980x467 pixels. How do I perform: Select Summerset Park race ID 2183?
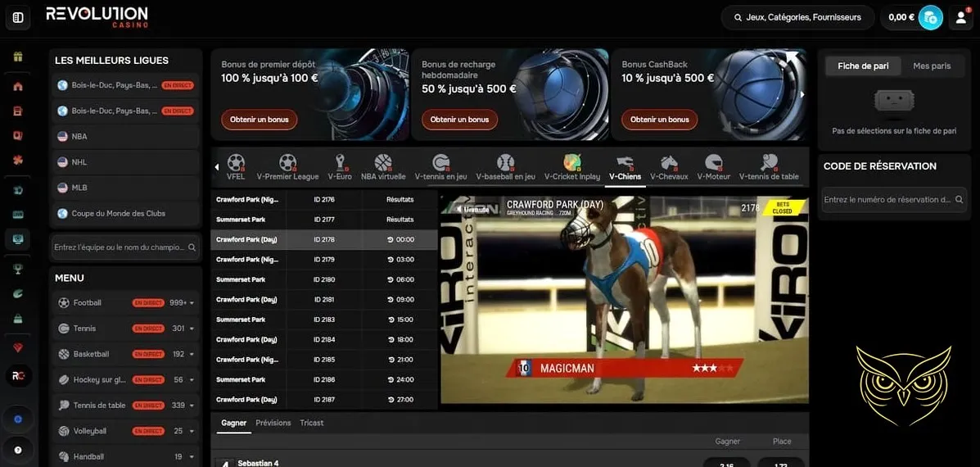(x=323, y=320)
